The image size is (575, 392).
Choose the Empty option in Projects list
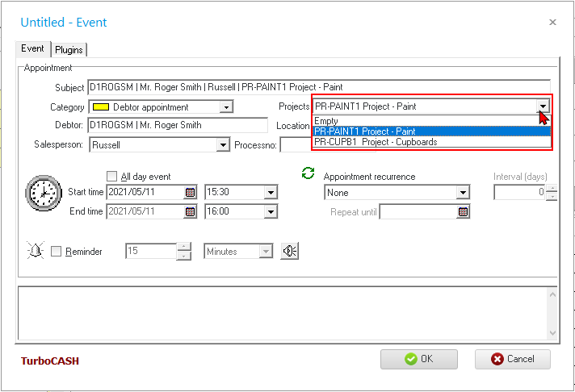(326, 121)
